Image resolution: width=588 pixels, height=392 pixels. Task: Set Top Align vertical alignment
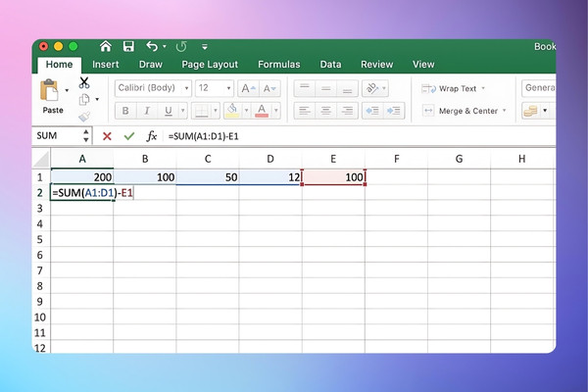tap(305, 88)
